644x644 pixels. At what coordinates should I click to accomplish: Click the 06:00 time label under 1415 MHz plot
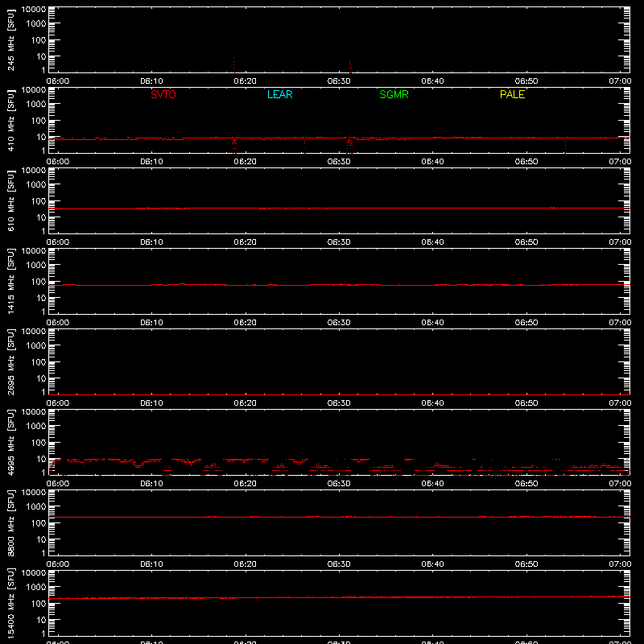[58, 323]
